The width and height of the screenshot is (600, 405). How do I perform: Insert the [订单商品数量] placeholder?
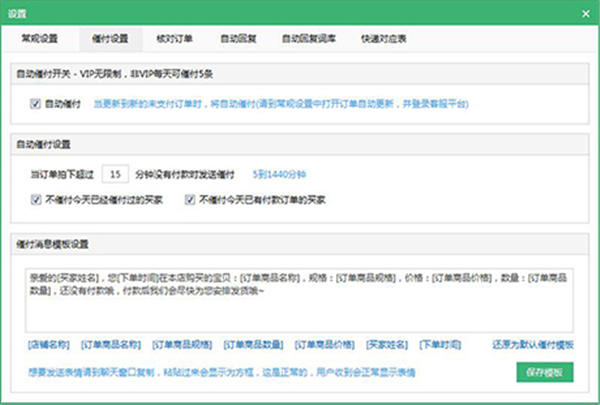pyautogui.click(x=253, y=345)
